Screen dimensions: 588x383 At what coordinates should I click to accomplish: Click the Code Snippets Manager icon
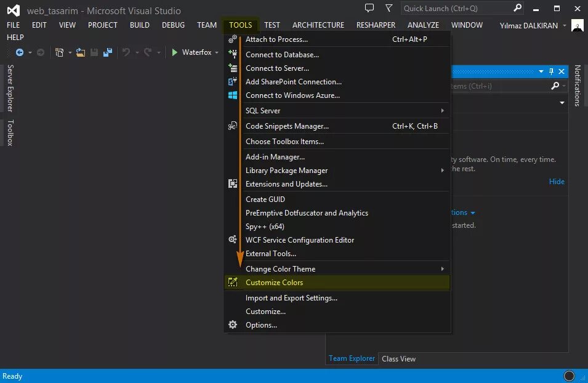click(x=233, y=126)
